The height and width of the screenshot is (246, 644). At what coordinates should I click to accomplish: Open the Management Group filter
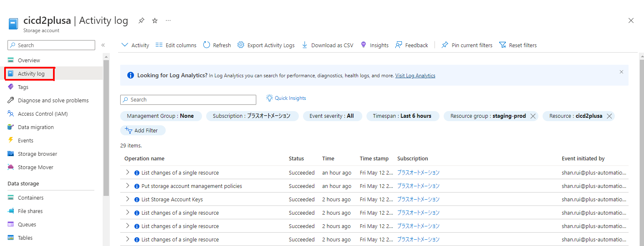click(161, 116)
